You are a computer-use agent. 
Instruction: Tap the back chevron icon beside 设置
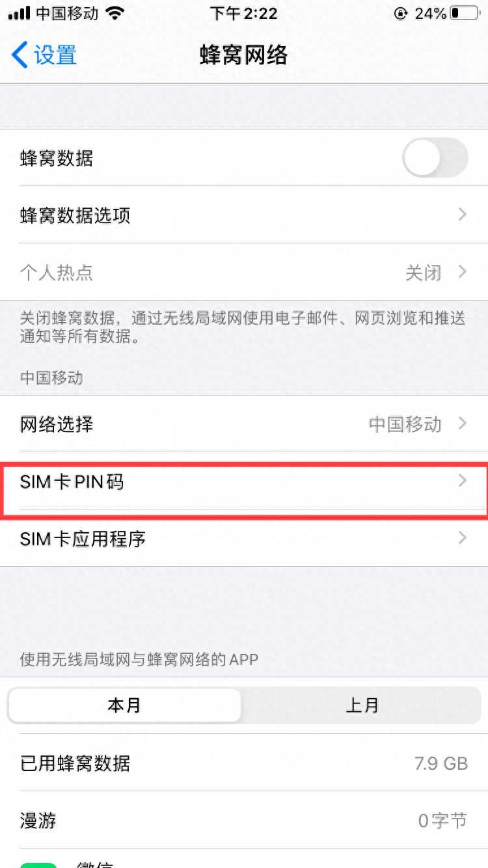20,55
